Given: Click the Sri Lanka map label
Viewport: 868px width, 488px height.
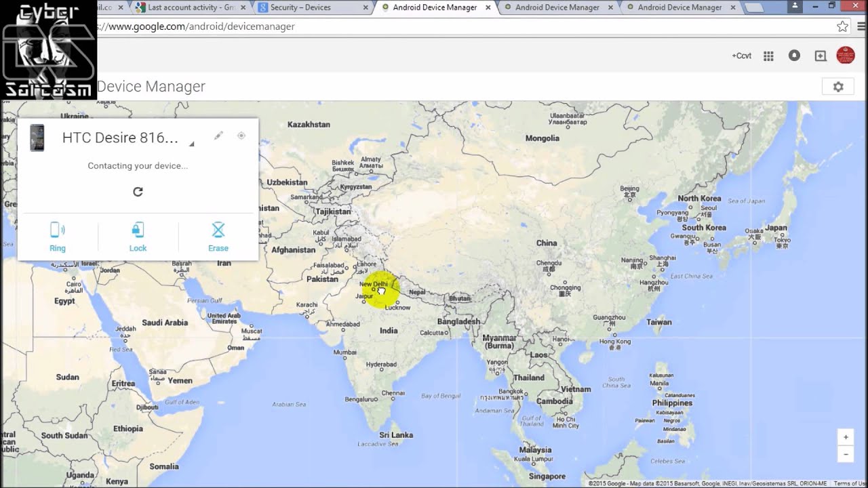Looking at the screenshot, I should 396,435.
